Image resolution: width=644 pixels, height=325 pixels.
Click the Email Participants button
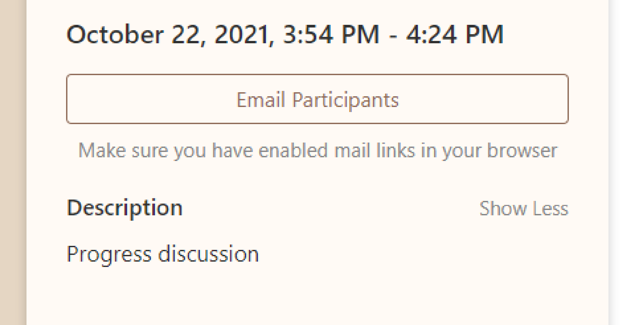[317, 99]
